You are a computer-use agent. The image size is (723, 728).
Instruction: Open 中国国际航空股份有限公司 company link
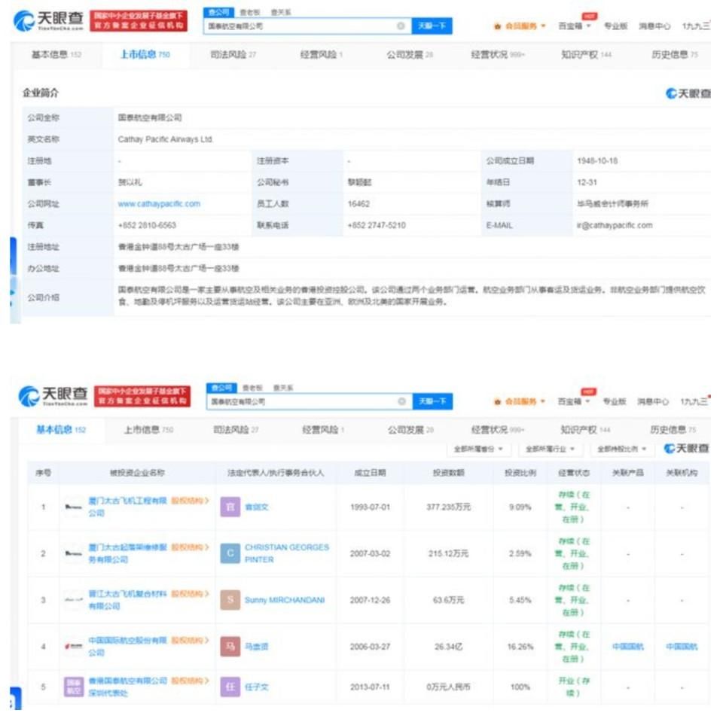127,646
